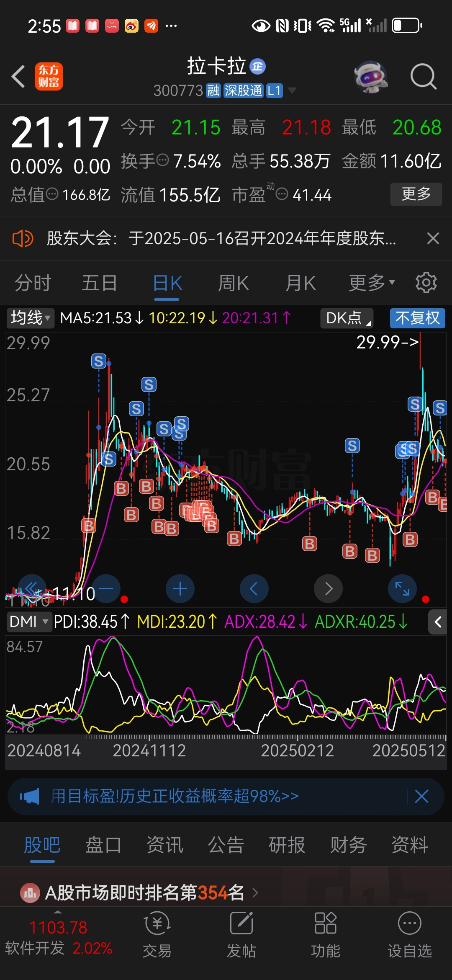This screenshot has width=452, height=980.
Task: Tap the search magnifier icon
Action: pyautogui.click(x=424, y=77)
